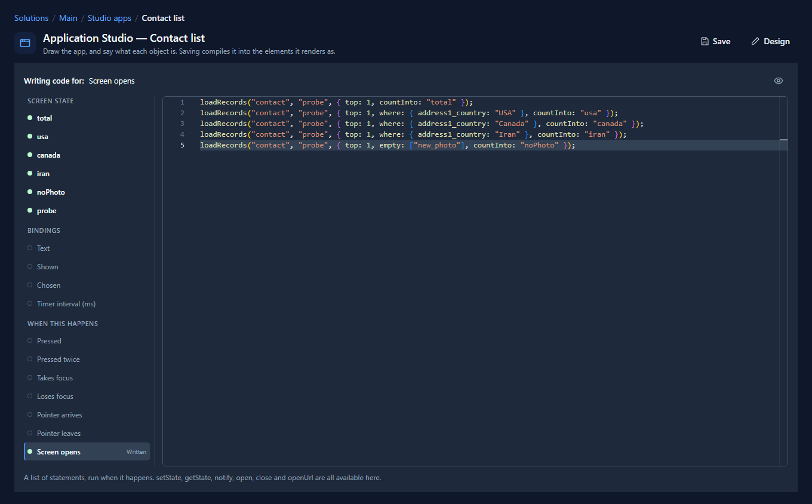Toggle the eye preview icon
The width and height of the screenshot is (812, 504).
pos(779,81)
